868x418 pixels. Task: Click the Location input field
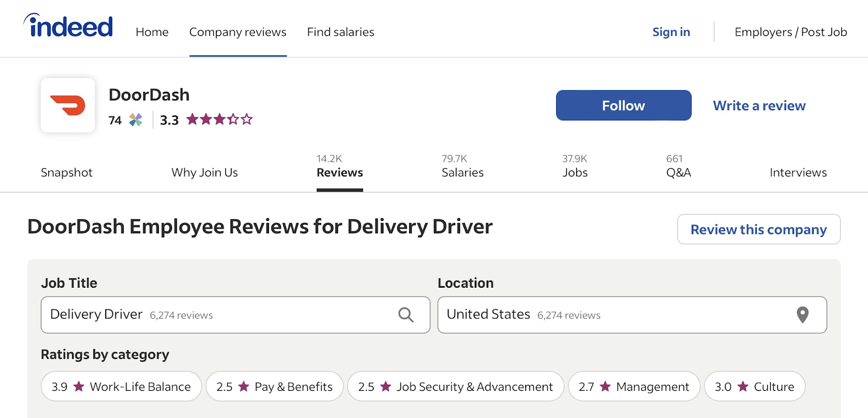tap(632, 315)
